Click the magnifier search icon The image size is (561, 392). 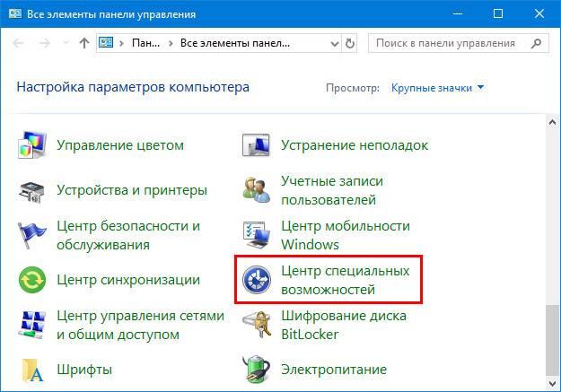(x=536, y=43)
